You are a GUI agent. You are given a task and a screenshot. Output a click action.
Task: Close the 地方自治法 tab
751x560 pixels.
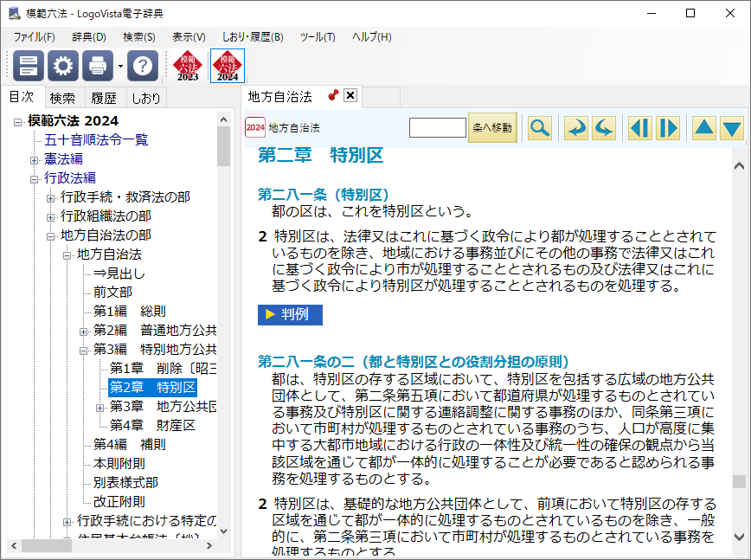pyautogui.click(x=350, y=95)
